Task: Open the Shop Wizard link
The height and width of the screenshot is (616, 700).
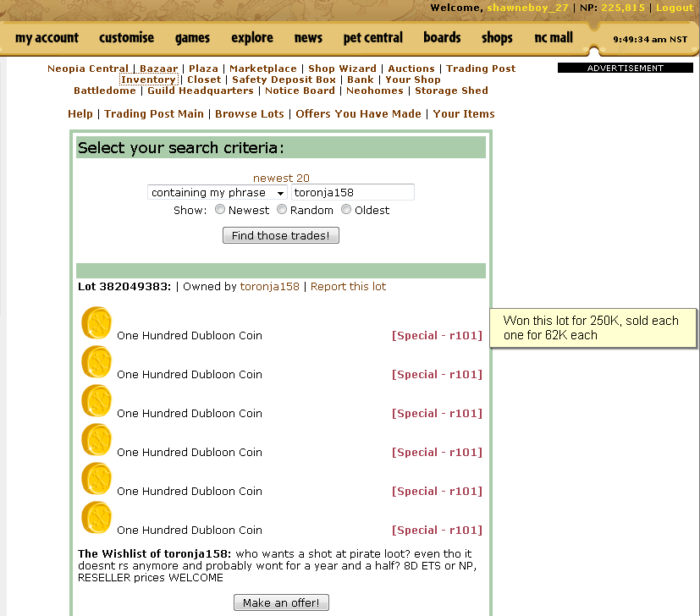Action: 343,69
